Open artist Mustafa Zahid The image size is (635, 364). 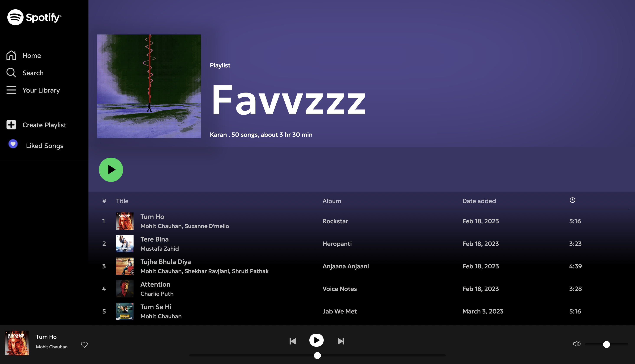(x=160, y=248)
